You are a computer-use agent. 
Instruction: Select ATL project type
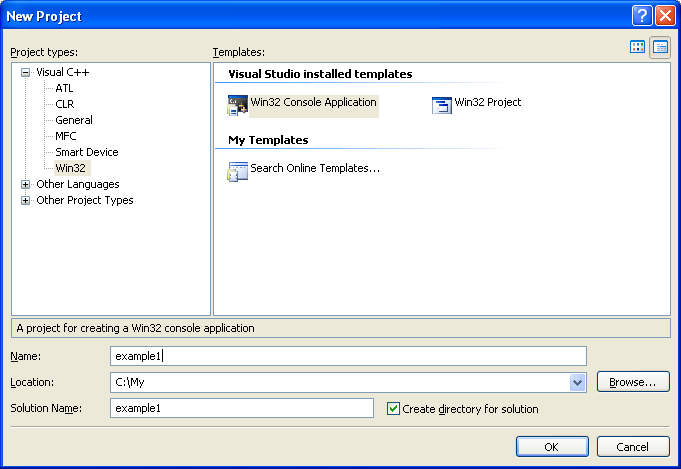64,88
